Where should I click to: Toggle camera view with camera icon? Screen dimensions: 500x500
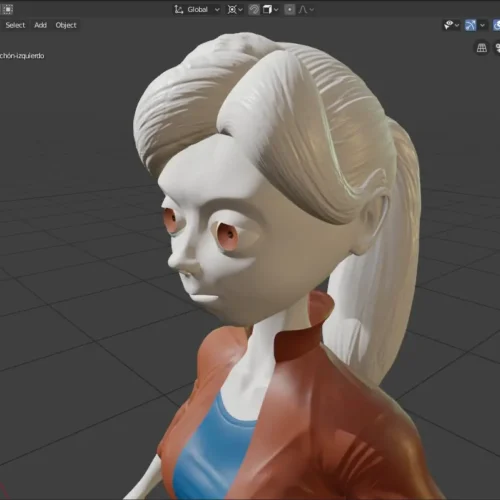click(x=497, y=48)
